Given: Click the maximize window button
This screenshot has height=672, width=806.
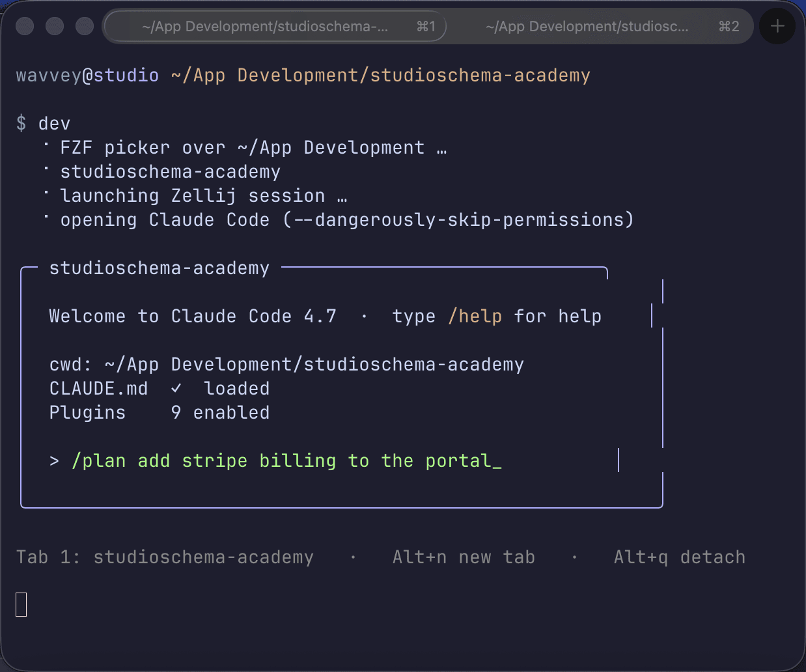Looking at the screenshot, I should pyautogui.click(x=85, y=26).
